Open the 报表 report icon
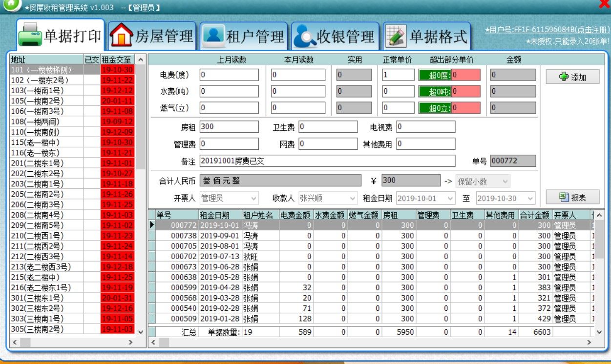611x364 pixels. pyautogui.click(x=563, y=197)
